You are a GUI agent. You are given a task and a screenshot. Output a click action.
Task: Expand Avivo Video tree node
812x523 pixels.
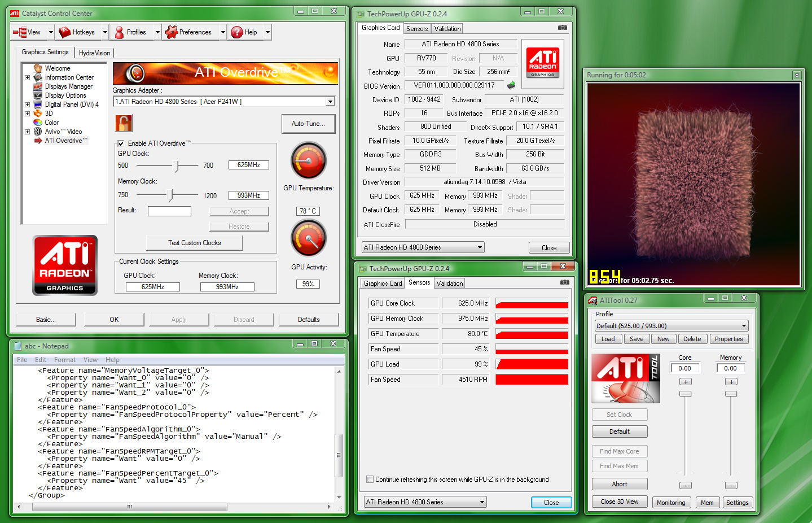click(x=27, y=132)
